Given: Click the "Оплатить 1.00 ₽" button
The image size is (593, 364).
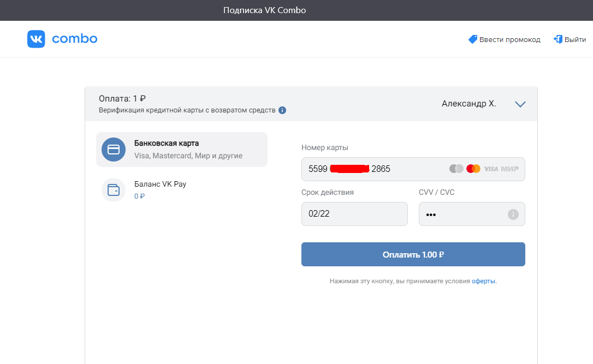Looking at the screenshot, I should 413,254.
